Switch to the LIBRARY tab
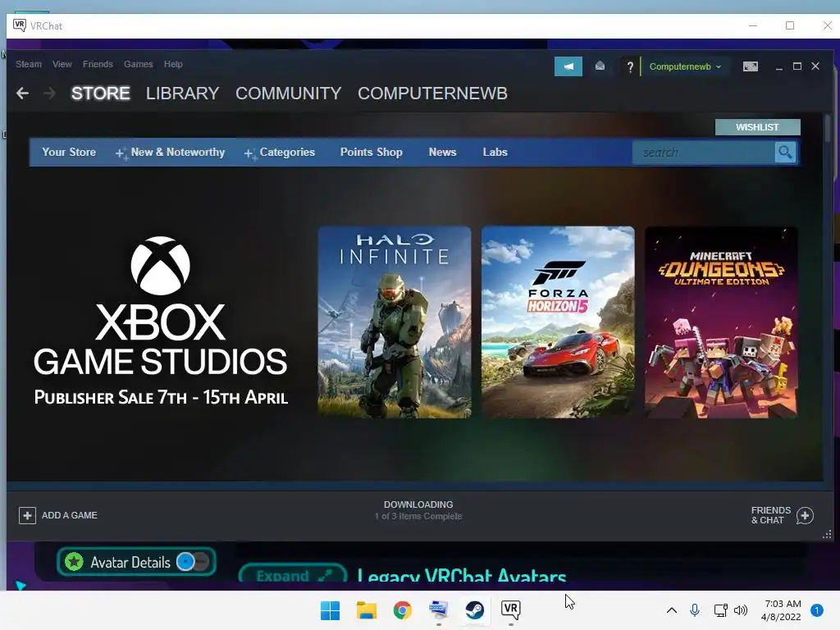 [x=183, y=94]
